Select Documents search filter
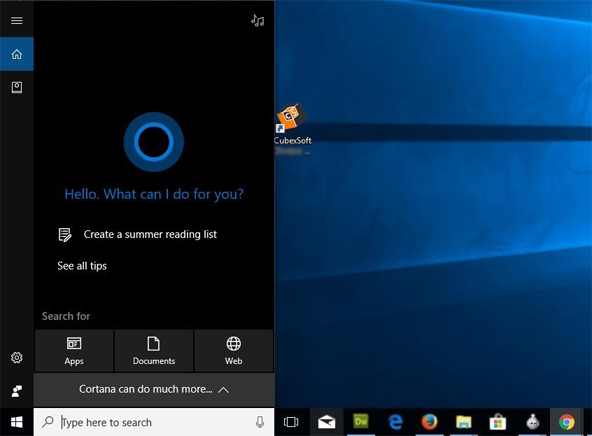592x436 pixels. tap(154, 351)
